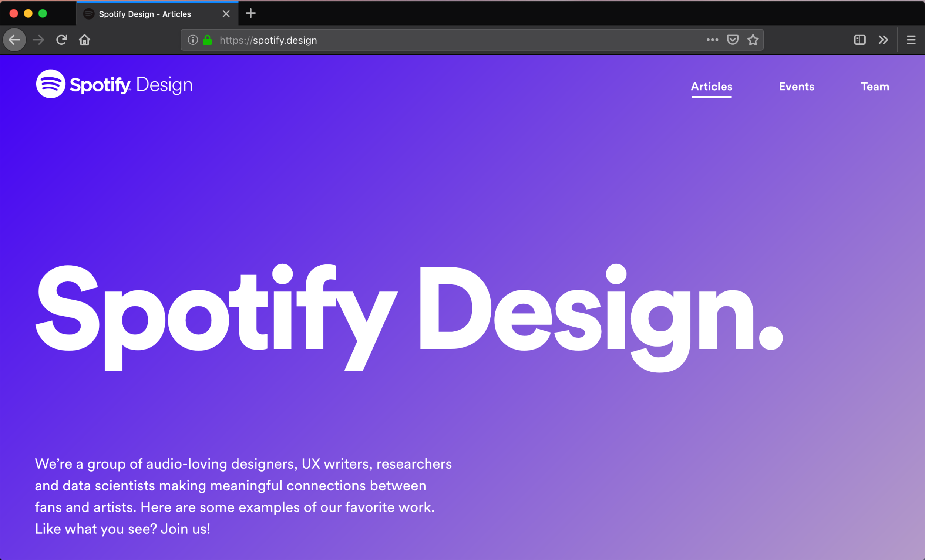Open the page actions three-dots menu
925x560 pixels.
(x=712, y=40)
